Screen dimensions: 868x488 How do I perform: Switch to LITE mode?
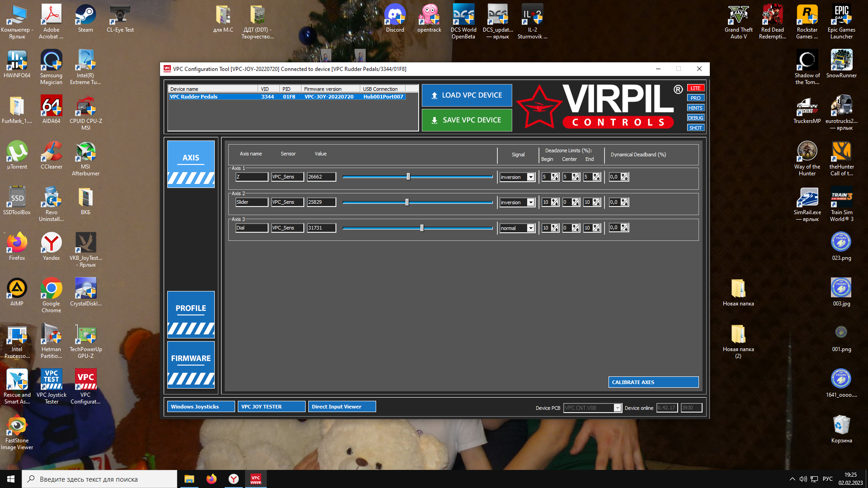coord(695,88)
